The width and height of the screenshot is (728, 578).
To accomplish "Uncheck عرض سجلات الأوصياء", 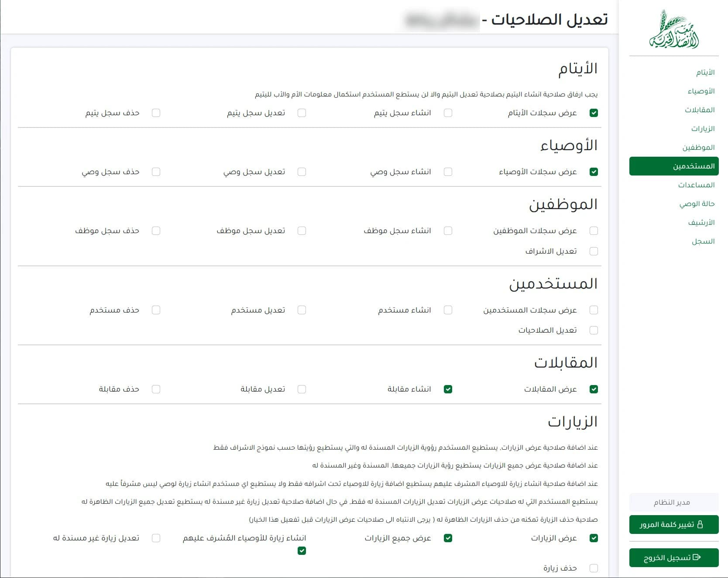I will [594, 172].
